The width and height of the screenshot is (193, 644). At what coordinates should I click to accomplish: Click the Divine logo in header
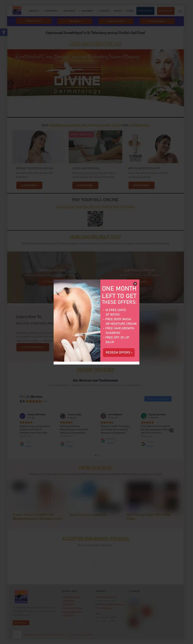click(x=17, y=11)
